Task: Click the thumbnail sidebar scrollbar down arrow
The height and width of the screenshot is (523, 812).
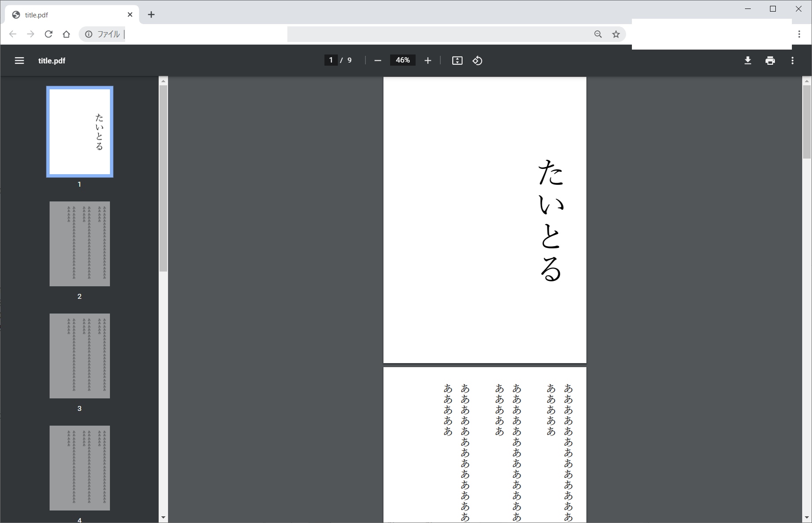Action: click(163, 518)
